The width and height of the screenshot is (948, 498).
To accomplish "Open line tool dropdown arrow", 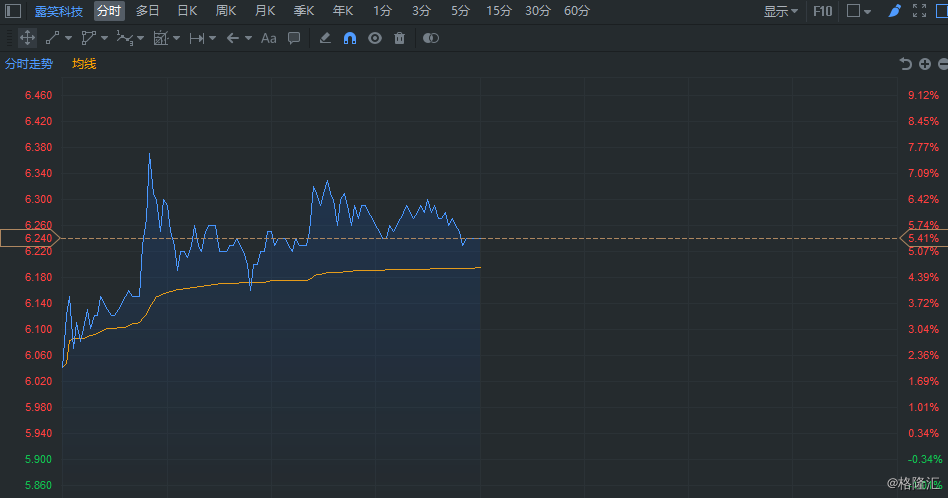I will pyautogui.click(x=68, y=38).
